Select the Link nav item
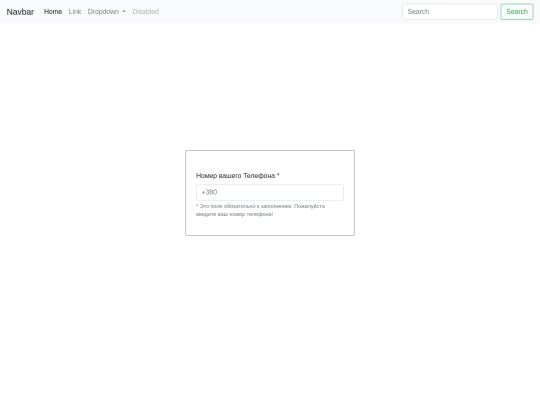The image size is (540, 405). coord(75,12)
